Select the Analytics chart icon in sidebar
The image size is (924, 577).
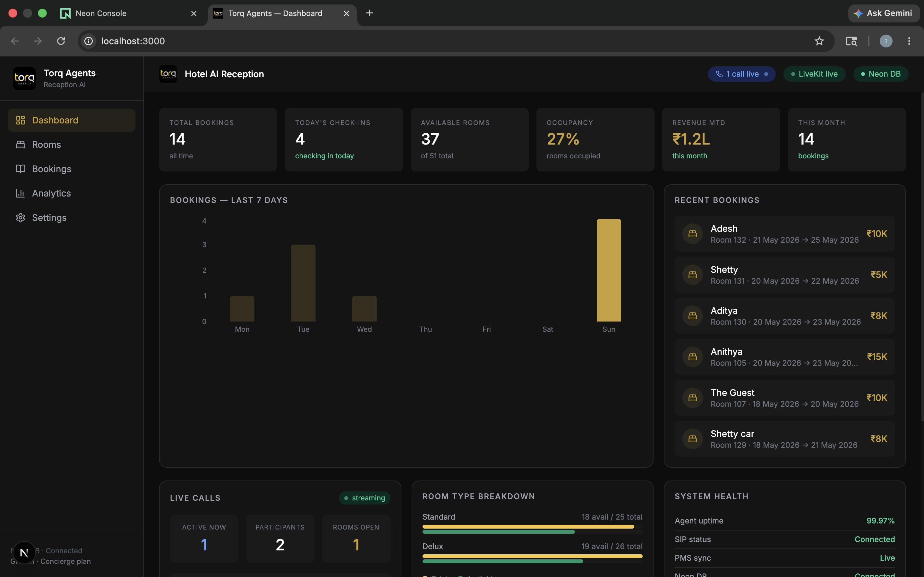click(x=20, y=194)
